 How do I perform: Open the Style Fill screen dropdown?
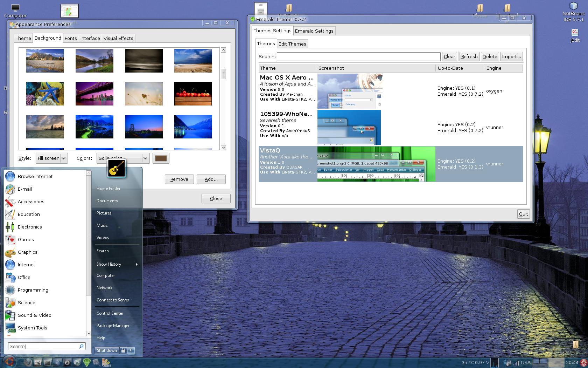tap(51, 158)
